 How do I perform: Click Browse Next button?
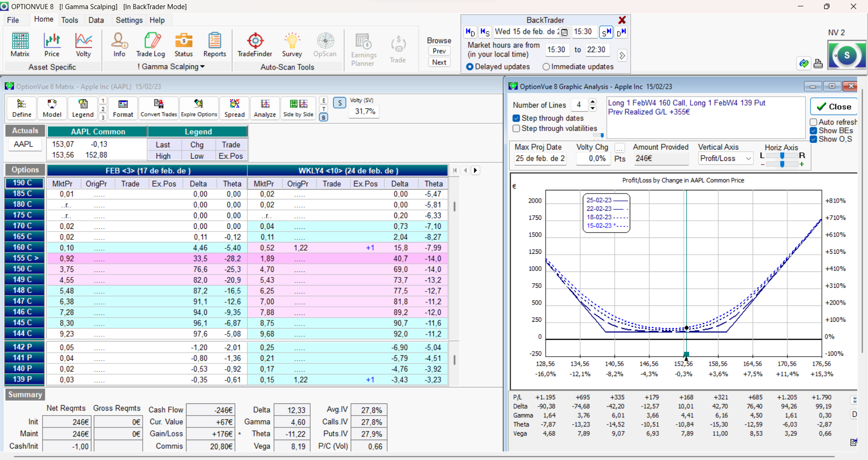[x=439, y=62]
